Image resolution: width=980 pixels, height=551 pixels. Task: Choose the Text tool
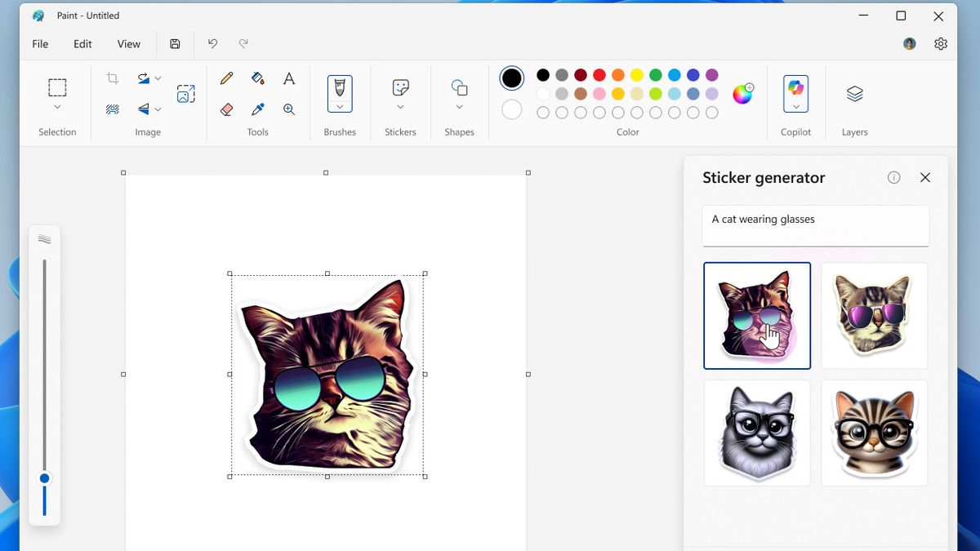(288, 78)
